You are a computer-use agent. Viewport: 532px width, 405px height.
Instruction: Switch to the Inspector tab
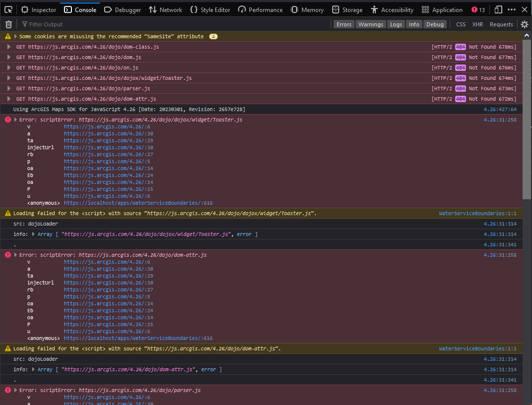[39, 10]
